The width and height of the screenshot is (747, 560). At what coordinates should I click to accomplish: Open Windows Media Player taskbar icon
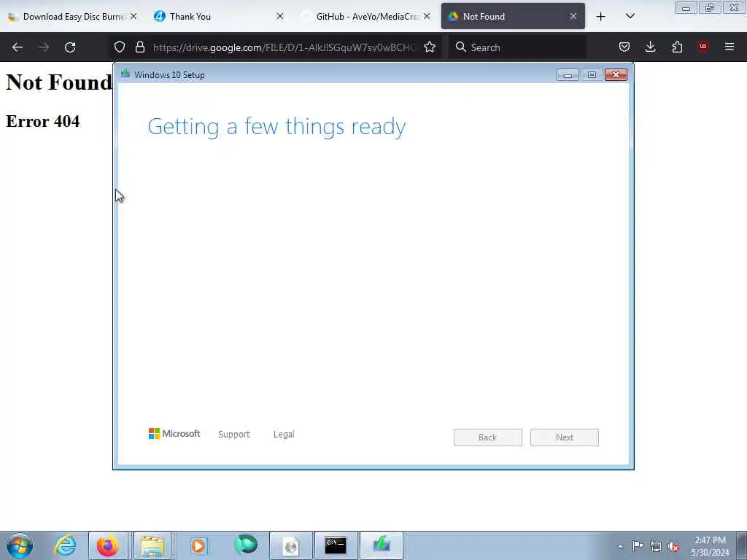tap(198, 545)
